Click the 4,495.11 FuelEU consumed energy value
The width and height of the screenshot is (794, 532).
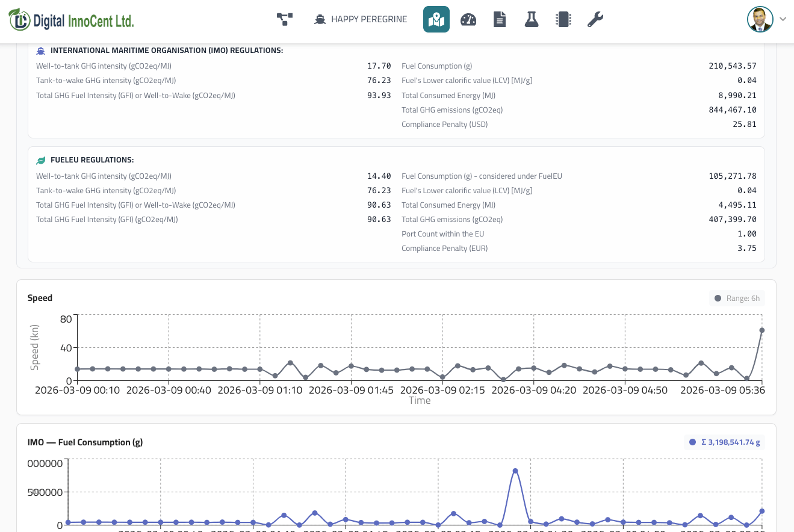coord(737,205)
